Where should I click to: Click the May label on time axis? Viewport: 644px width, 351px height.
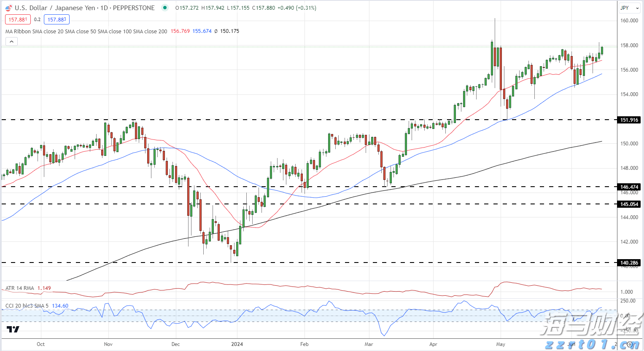(501, 344)
